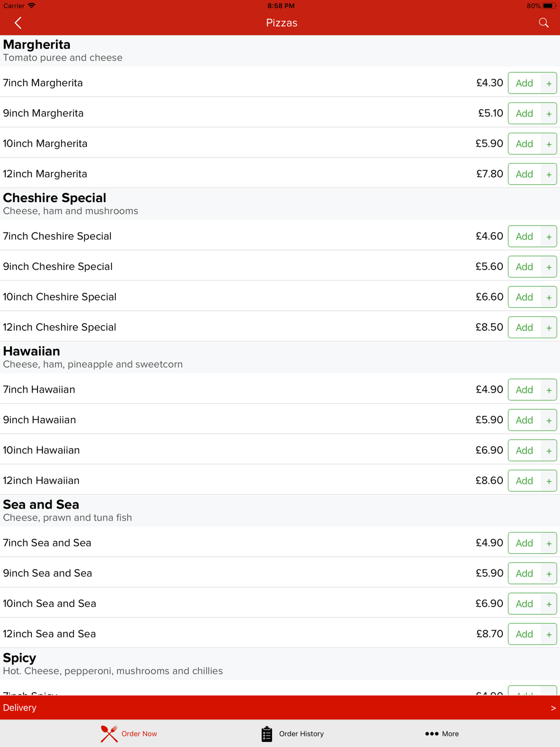
Task: Tap plus icon for 7inch Cheshire Special
Action: pyautogui.click(x=549, y=237)
